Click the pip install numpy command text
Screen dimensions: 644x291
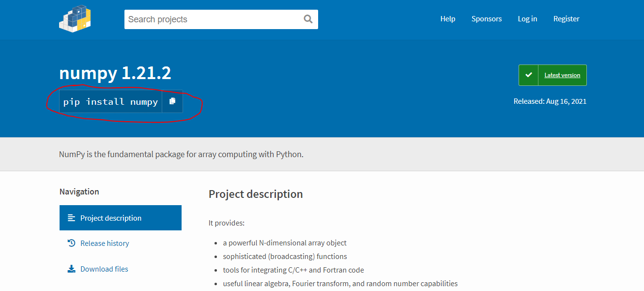coord(111,101)
